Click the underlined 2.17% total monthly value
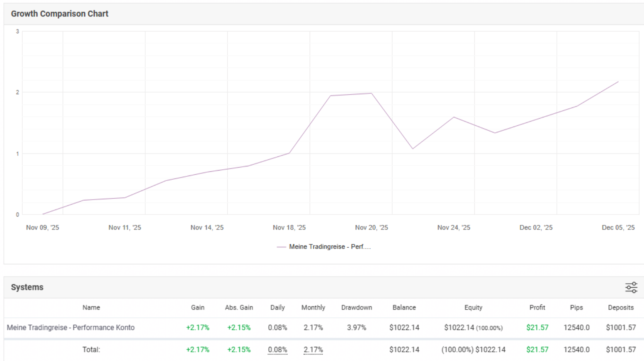 click(313, 350)
